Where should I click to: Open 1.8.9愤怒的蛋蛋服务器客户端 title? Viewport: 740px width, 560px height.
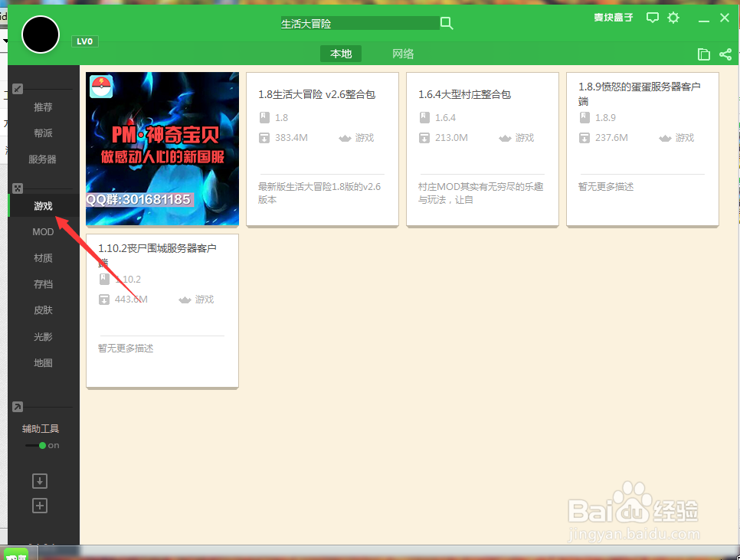640,93
